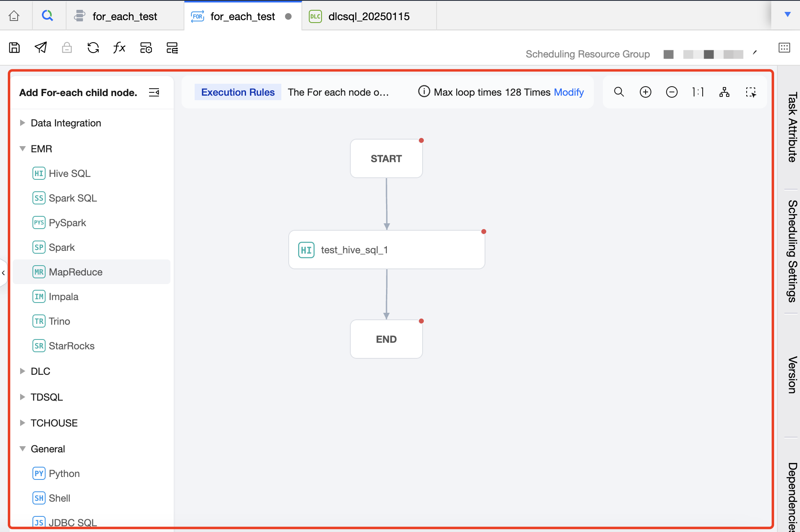Click the zoom-in plus icon on canvas

pyautogui.click(x=646, y=92)
